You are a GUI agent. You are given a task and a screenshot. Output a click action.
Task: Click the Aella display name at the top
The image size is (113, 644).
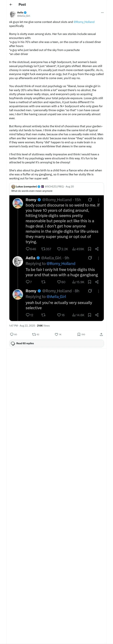[20, 13]
